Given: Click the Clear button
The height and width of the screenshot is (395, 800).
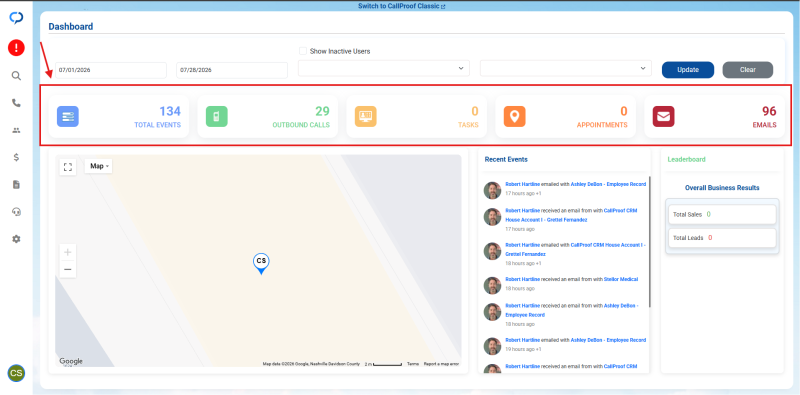Looking at the screenshot, I should point(747,70).
